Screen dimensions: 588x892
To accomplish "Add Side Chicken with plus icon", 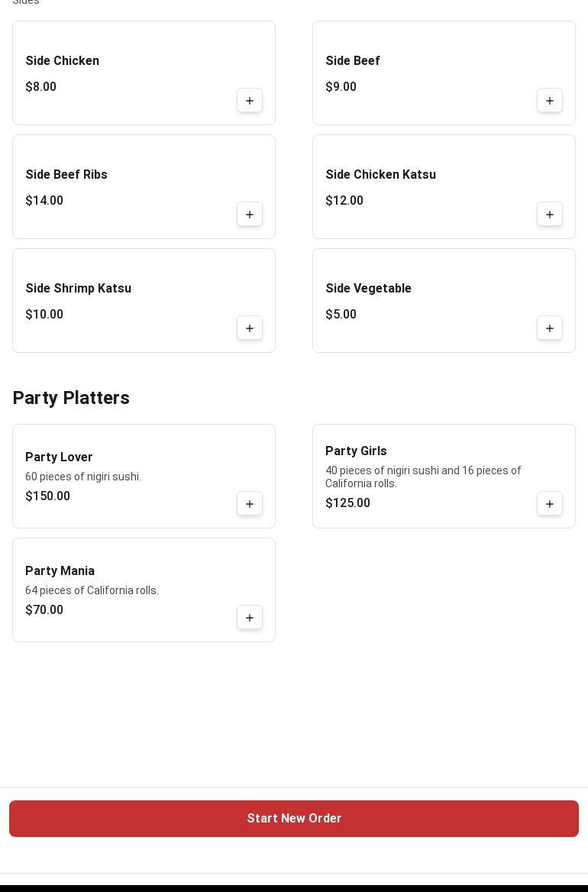I will tap(250, 101).
